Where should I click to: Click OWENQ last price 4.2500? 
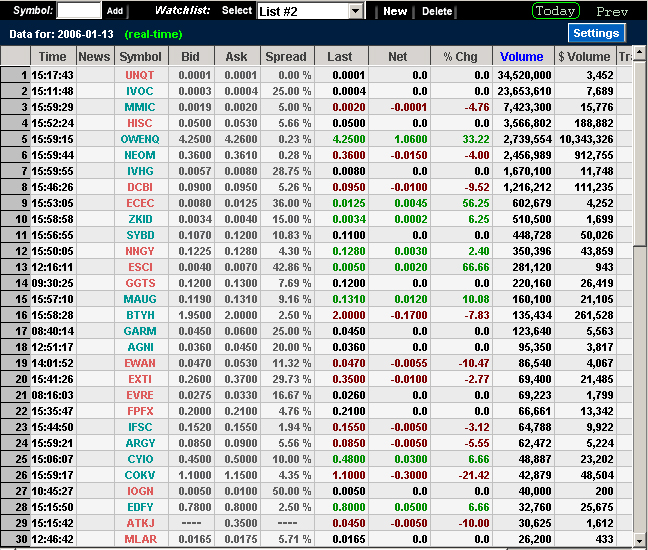tap(349, 139)
